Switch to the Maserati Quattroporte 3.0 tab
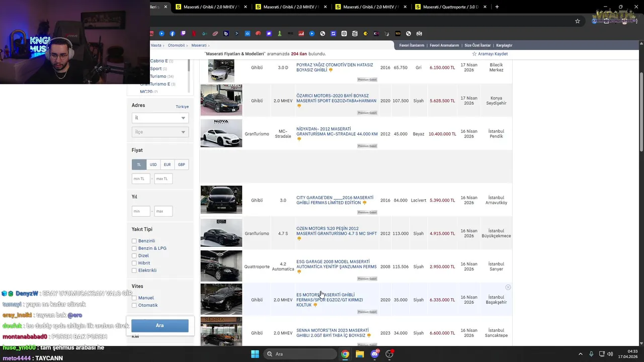644x362 pixels. [450, 7]
